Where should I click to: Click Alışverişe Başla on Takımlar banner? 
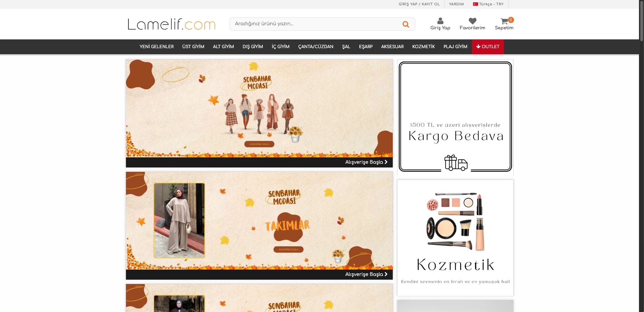click(366, 274)
